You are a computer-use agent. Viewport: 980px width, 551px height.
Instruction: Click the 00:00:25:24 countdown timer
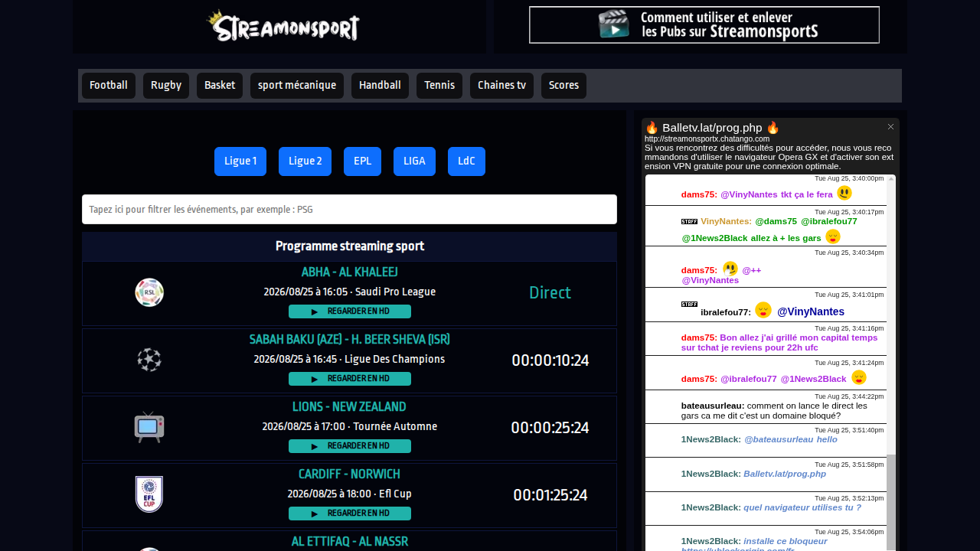pos(550,428)
